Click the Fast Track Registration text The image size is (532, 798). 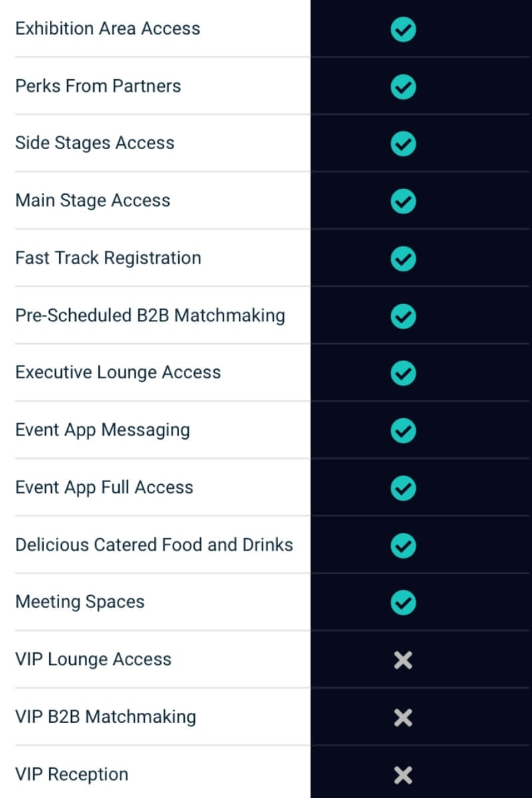[x=108, y=258]
